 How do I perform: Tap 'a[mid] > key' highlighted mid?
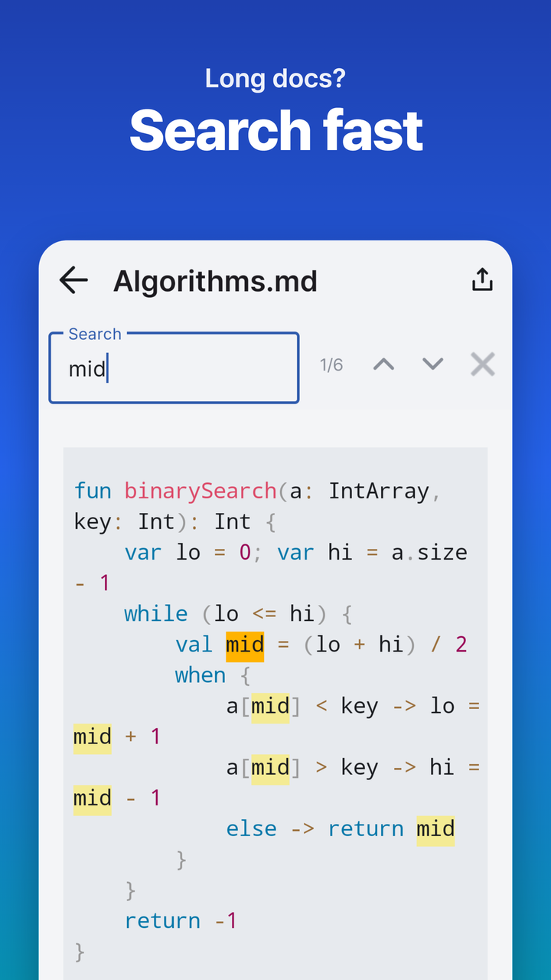(270, 767)
